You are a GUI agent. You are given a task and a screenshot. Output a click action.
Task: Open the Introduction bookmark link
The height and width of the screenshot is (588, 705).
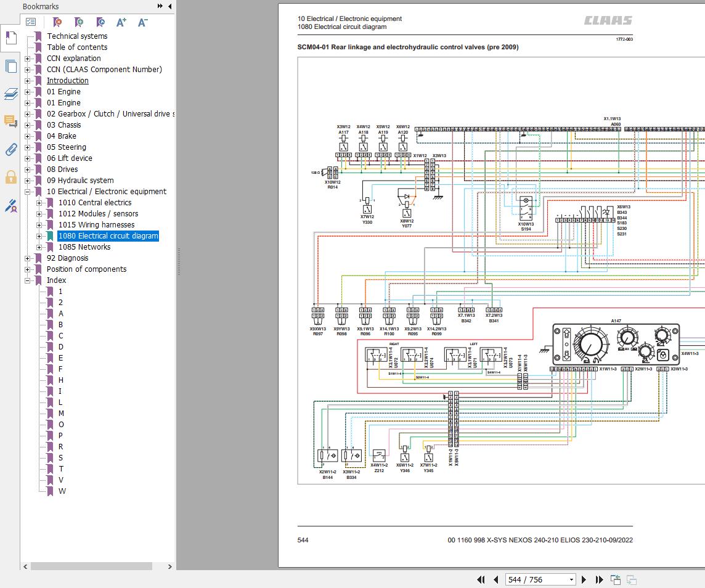67,81
